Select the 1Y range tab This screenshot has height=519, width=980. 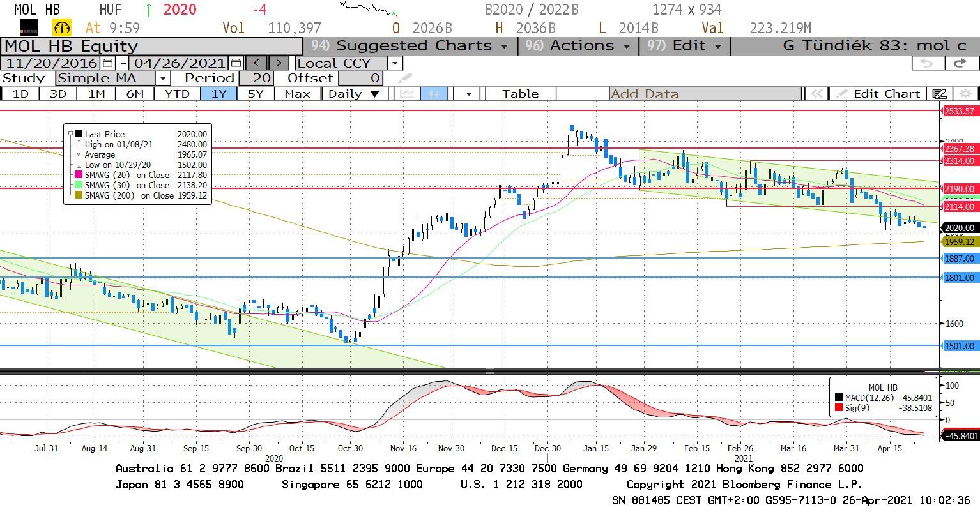(x=219, y=94)
